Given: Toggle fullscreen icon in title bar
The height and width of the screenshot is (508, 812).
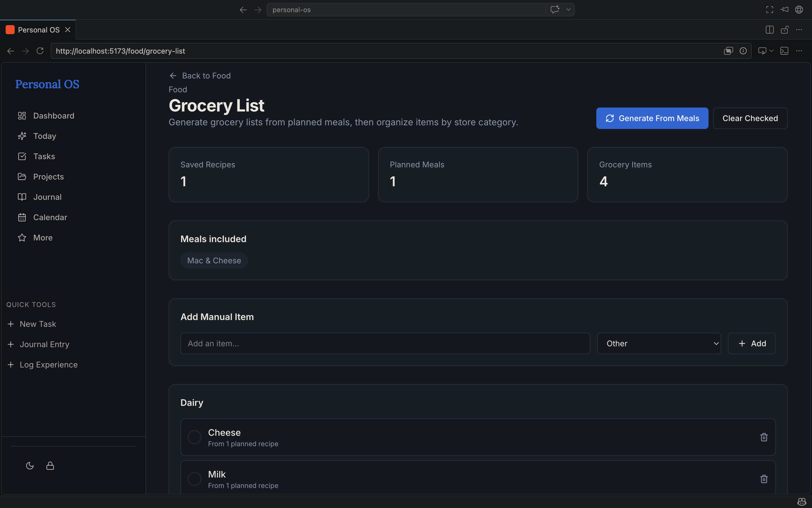Looking at the screenshot, I should pyautogui.click(x=769, y=10).
